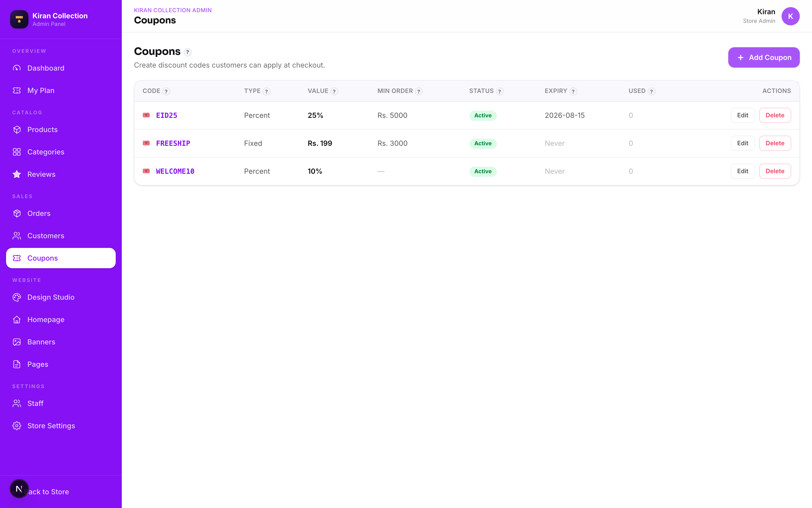Screen dimensions: 812x508
Task: Delete the WELCOME10 coupon
Action: (x=775, y=171)
